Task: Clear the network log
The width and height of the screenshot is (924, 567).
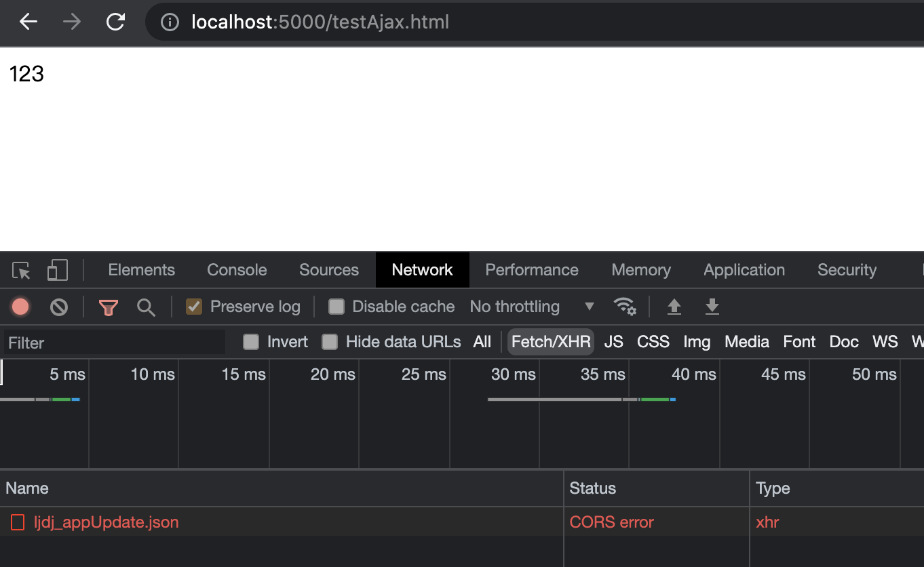Action: click(59, 307)
